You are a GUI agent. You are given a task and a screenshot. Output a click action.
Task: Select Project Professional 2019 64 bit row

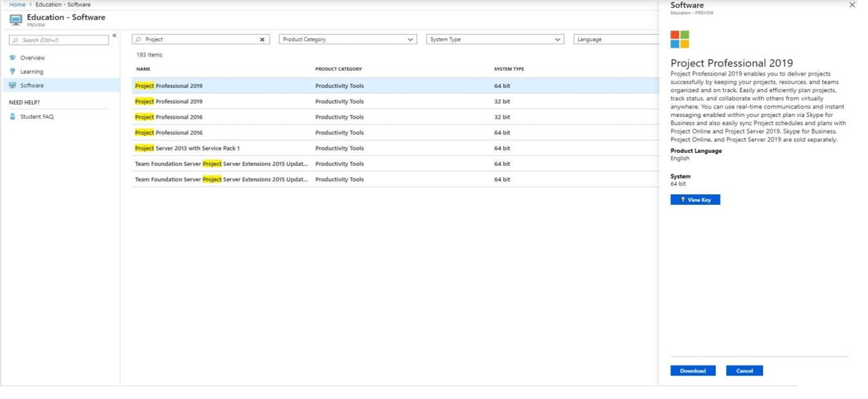click(395, 86)
